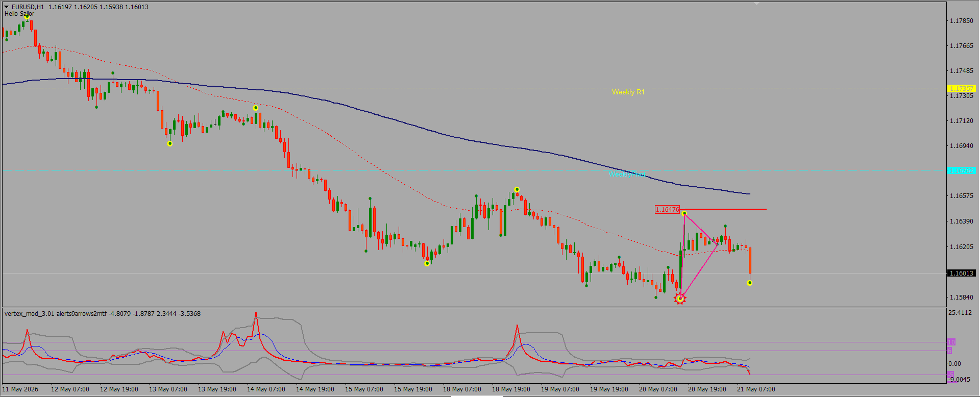980x397 pixels.
Task: Click the 1.15840 price axis label
Action: (961, 297)
